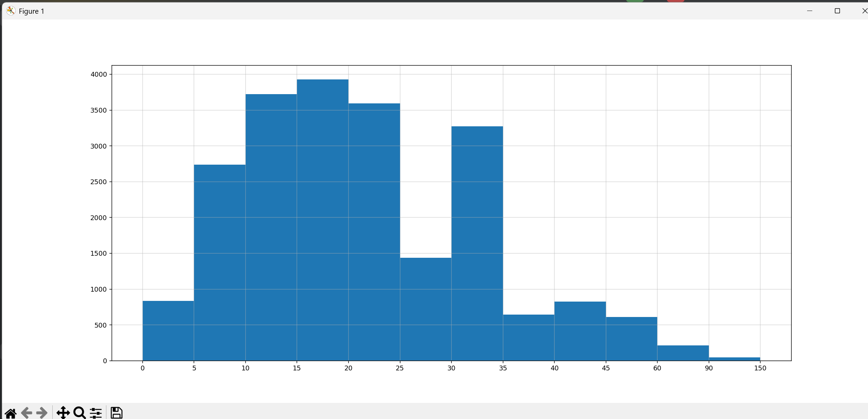Click the y-axis tick label 4000
Screen dimensions: 868x419
coord(98,75)
